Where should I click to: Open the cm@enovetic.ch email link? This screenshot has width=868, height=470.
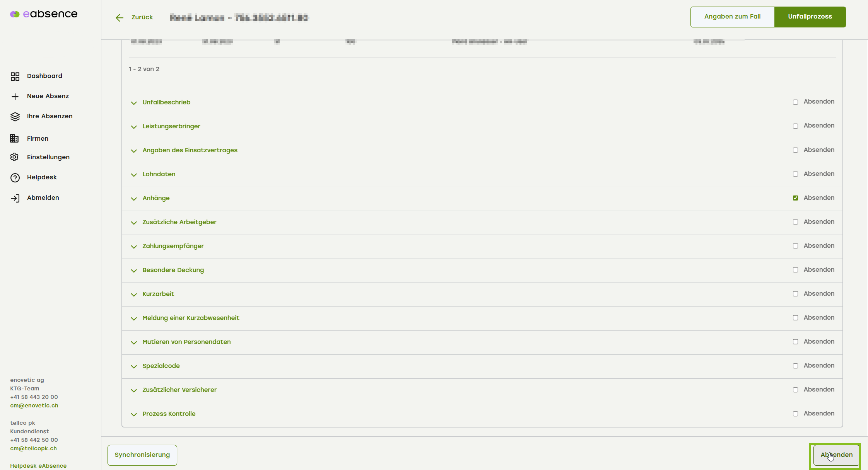pos(34,405)
